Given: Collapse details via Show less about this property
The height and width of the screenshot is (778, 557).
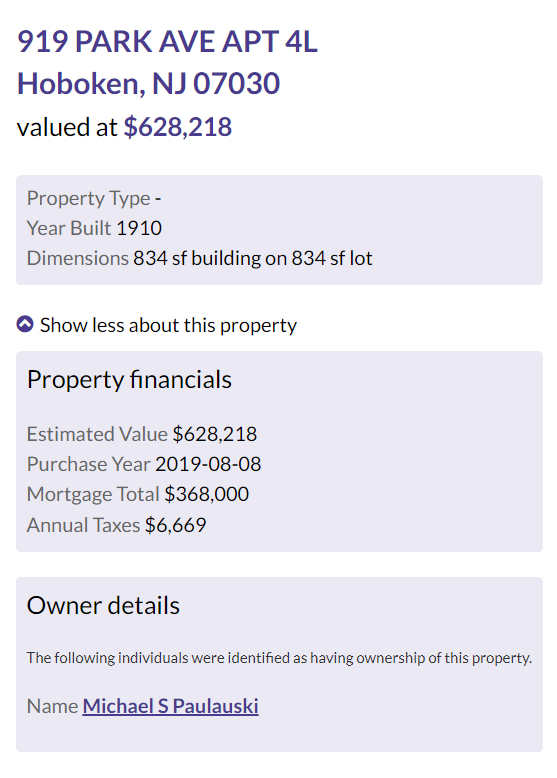Looking at the screenshot, I should point(168,325).
